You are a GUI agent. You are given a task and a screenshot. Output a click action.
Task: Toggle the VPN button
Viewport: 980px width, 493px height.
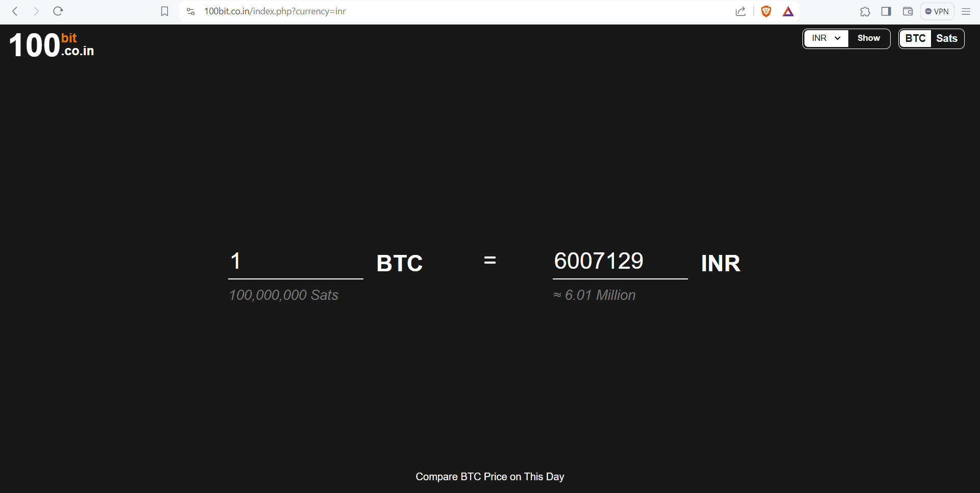(x=937, y=11)
